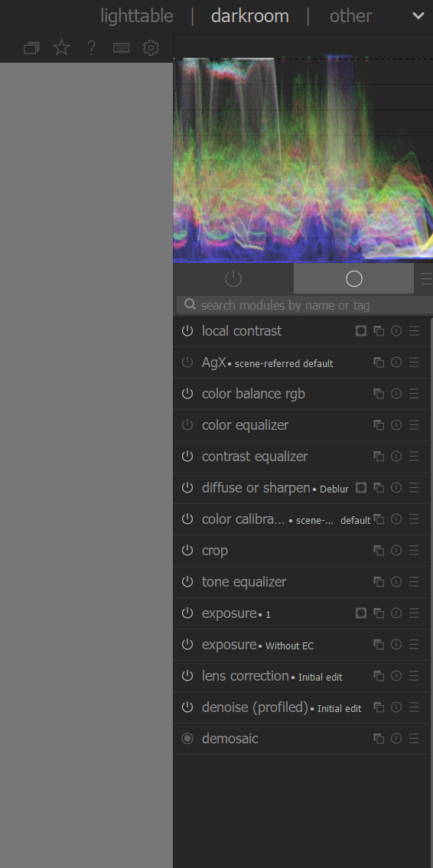Open color balance rgb presets menu

(414, 394)
